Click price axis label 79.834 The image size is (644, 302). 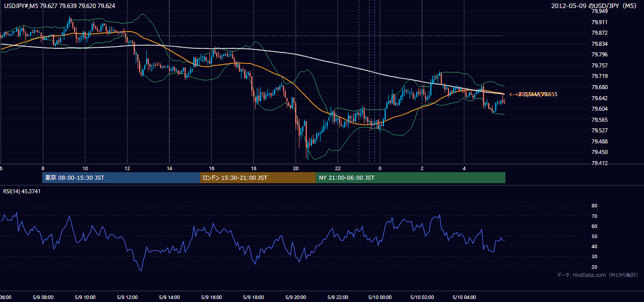(x=599, y=44)
